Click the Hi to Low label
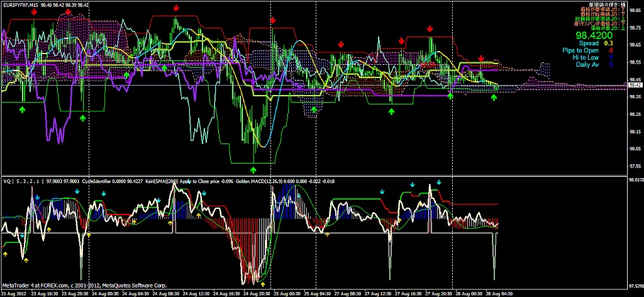This screenshot has width=644, height=297. [587, 57]
